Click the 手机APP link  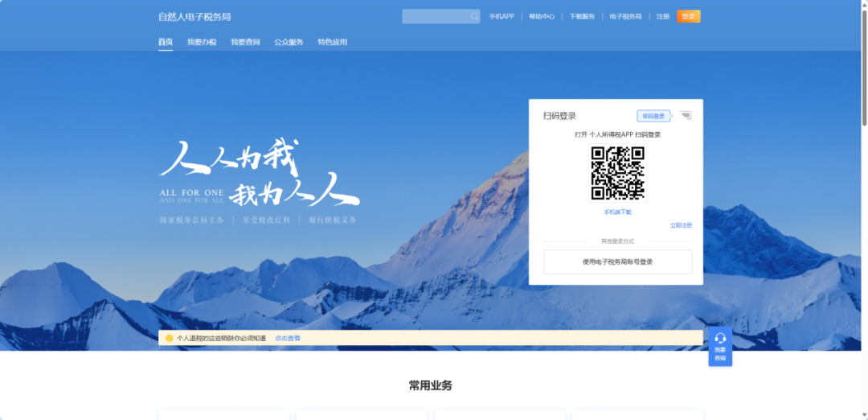coord(502,16)
